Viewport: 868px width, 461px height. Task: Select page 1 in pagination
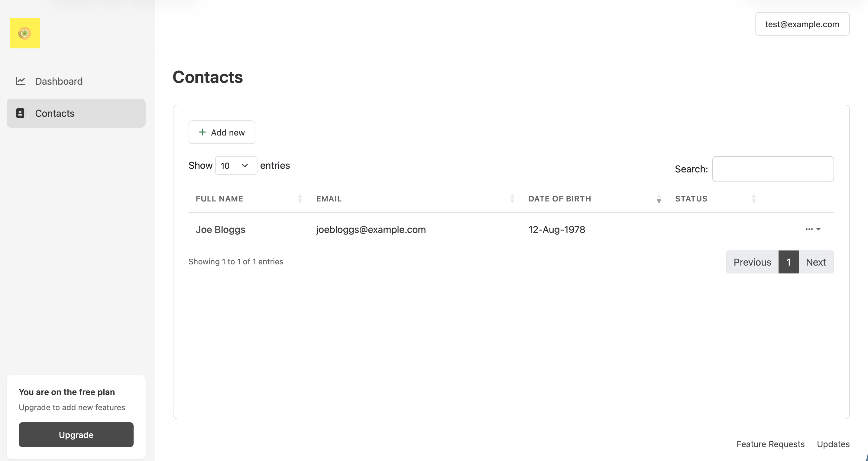click(x=788, y=262)
